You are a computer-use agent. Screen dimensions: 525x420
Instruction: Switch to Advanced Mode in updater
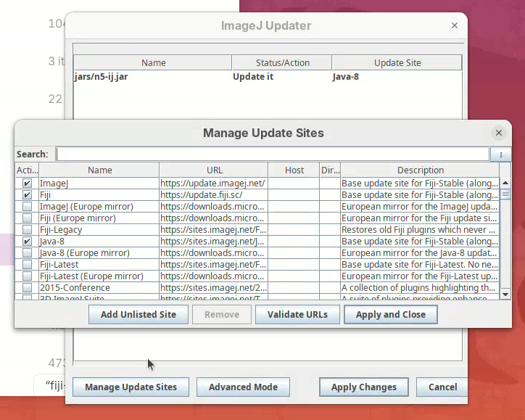[243, 387]
